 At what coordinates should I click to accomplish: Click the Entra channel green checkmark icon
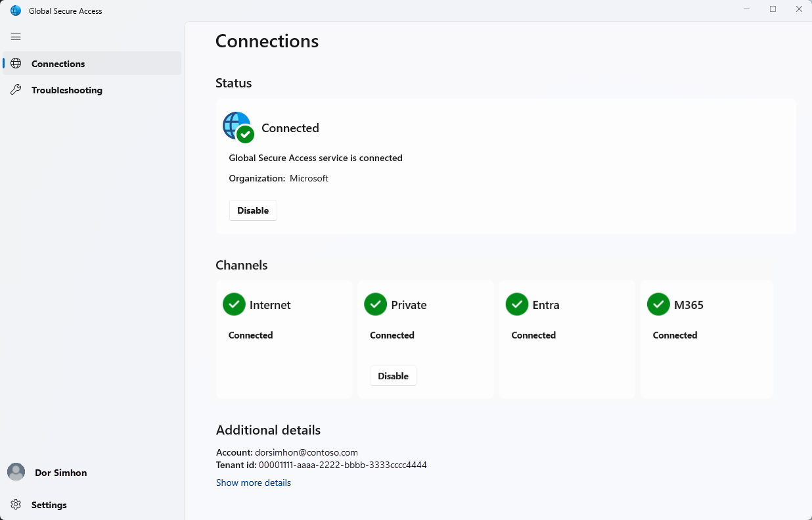[x=516, y=304]
